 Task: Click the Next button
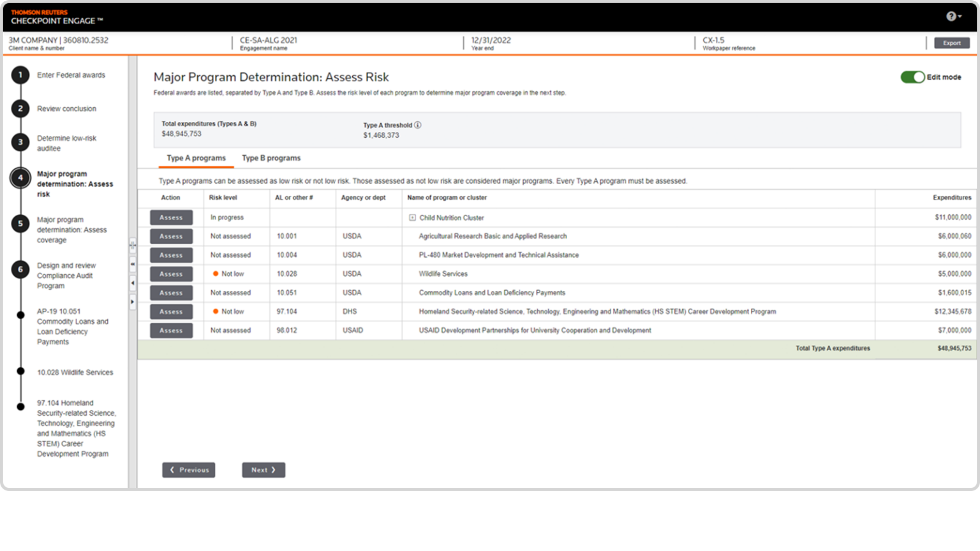[263, 470]
